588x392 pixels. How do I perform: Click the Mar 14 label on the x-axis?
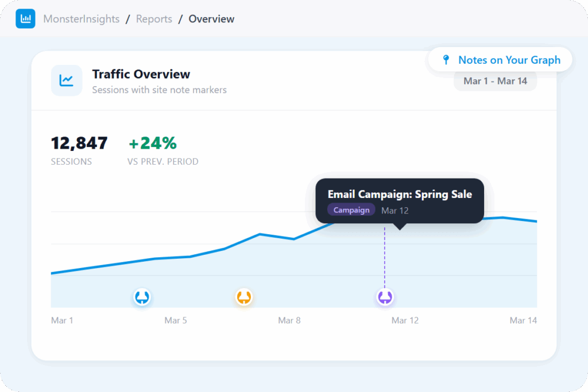coord(523,320)
